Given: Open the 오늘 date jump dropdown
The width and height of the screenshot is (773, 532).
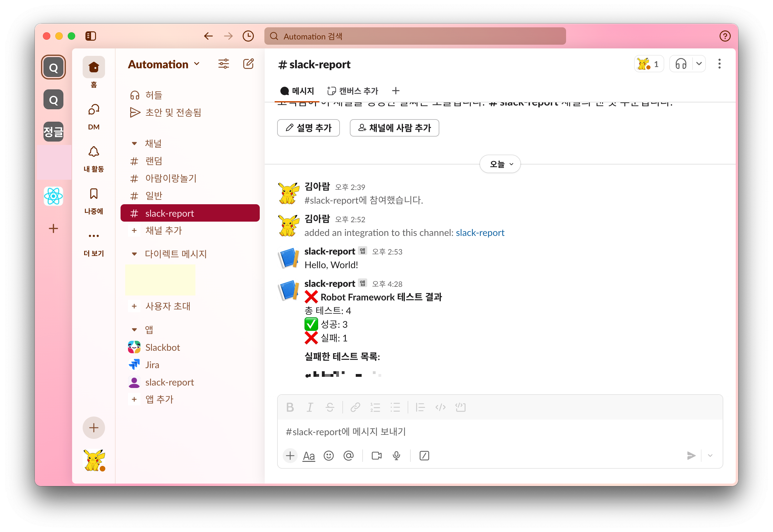Looking at the screenshot, I should coord(500,164).
